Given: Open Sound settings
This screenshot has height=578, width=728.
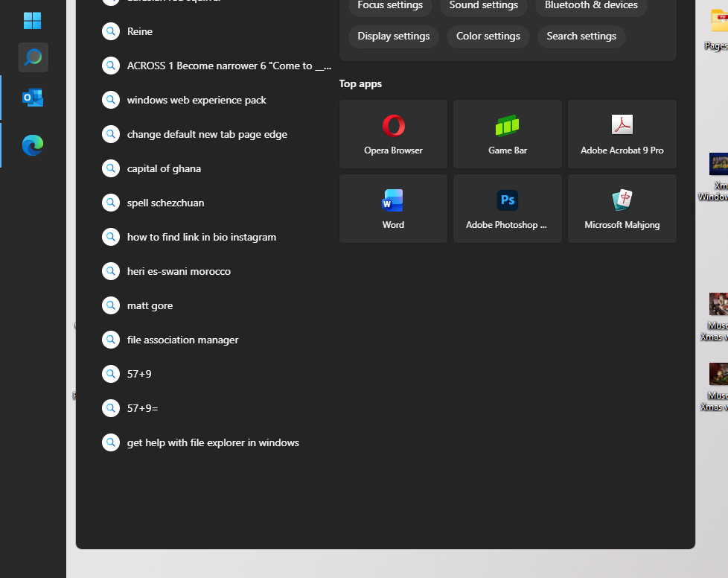Looking at the screenshot, I should 483,5.
